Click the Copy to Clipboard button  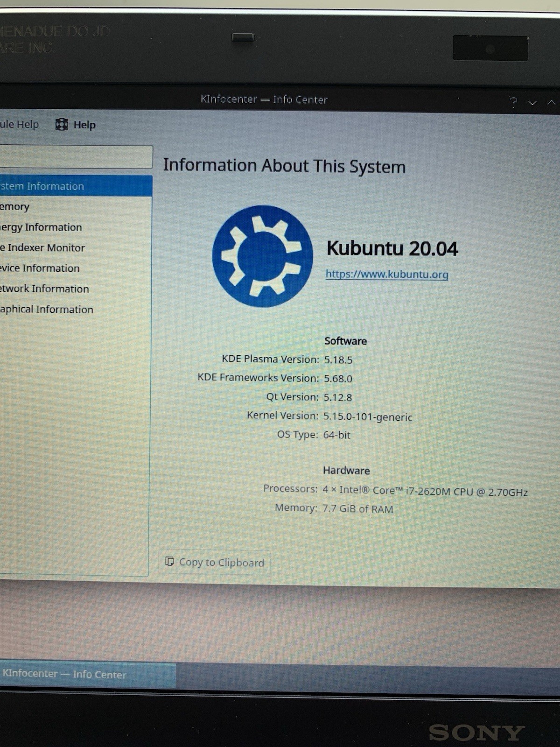tap(215, 562)
